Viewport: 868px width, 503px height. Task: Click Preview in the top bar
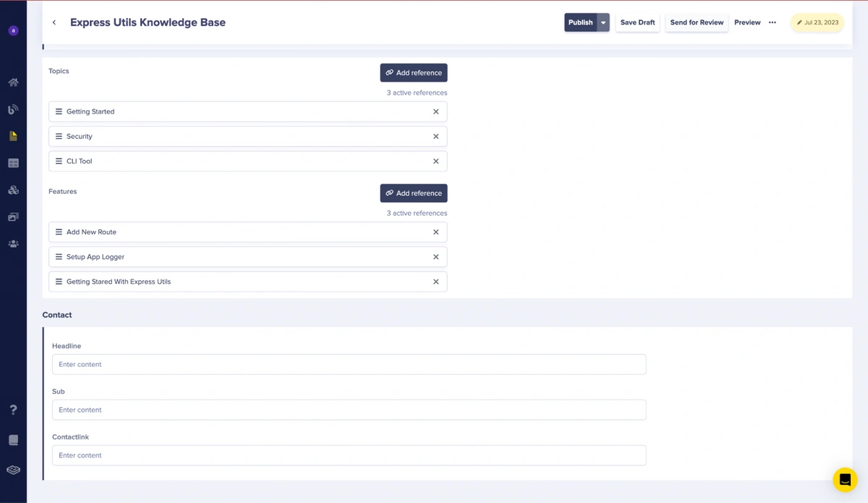click(747, 22)
